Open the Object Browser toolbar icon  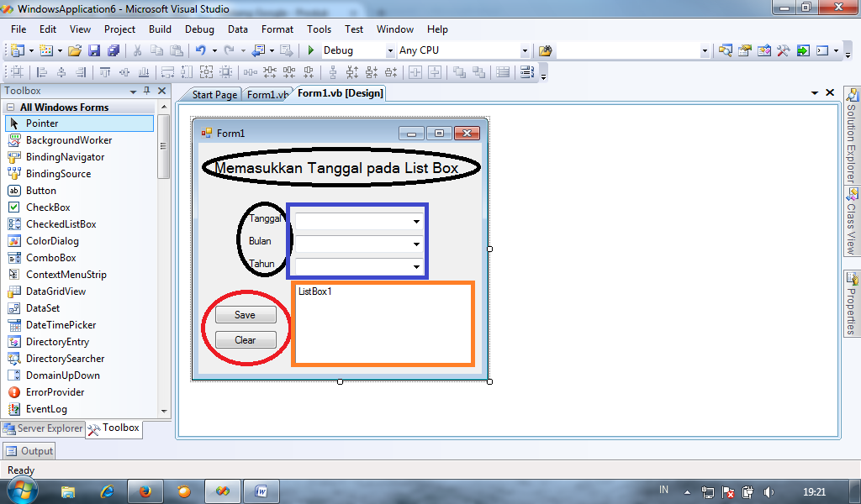pos(763,50)
